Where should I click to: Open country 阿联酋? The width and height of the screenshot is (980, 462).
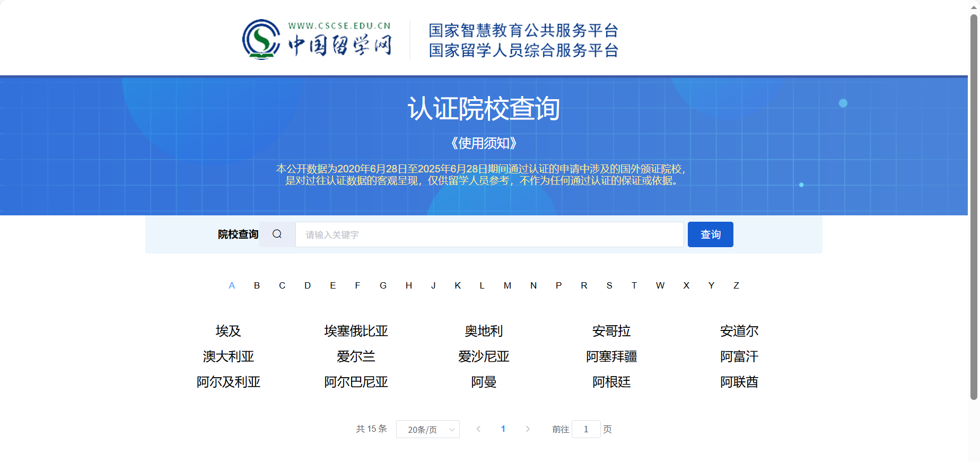(x=739, y=382)
